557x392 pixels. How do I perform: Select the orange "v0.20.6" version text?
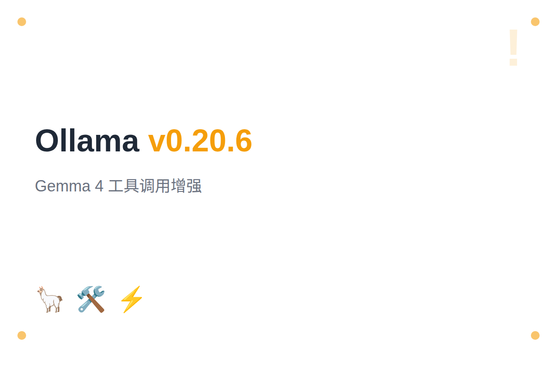200,141
